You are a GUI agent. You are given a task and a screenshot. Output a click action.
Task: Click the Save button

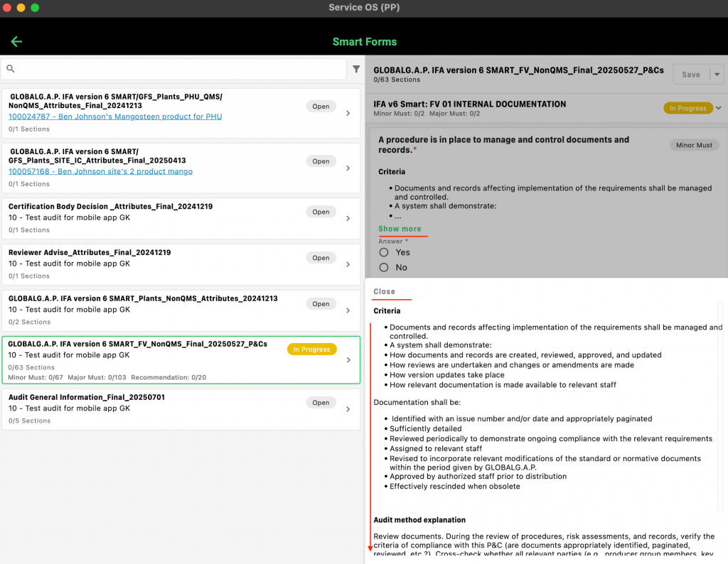690,75
